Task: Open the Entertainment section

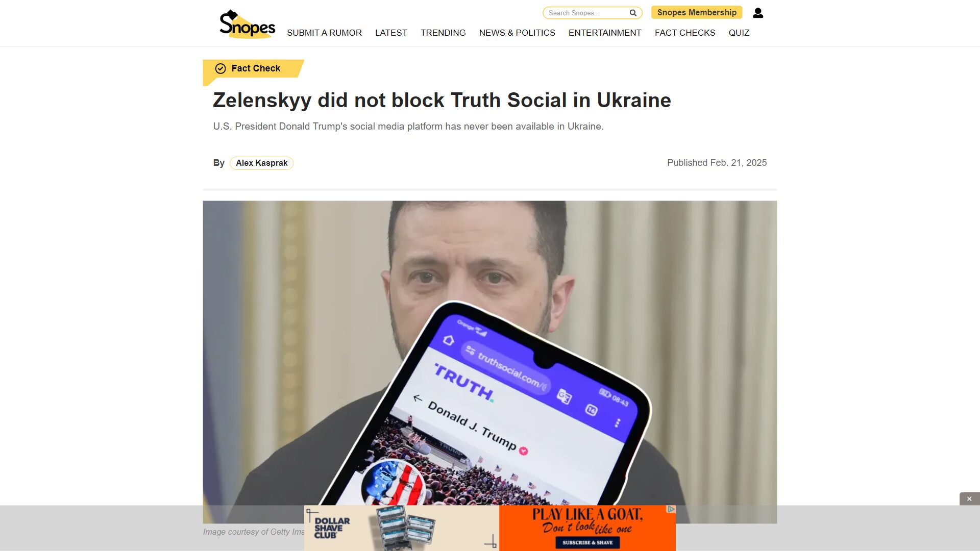Action: coord(605,33)
